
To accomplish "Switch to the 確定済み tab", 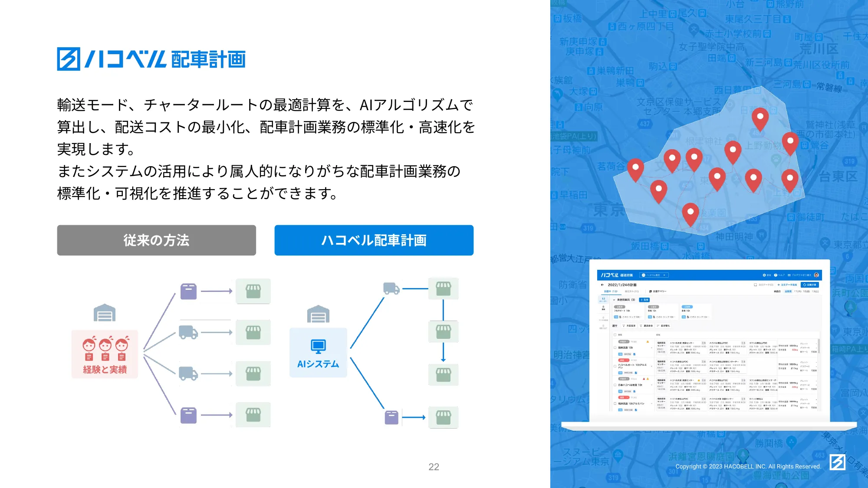I will point(631,291).
